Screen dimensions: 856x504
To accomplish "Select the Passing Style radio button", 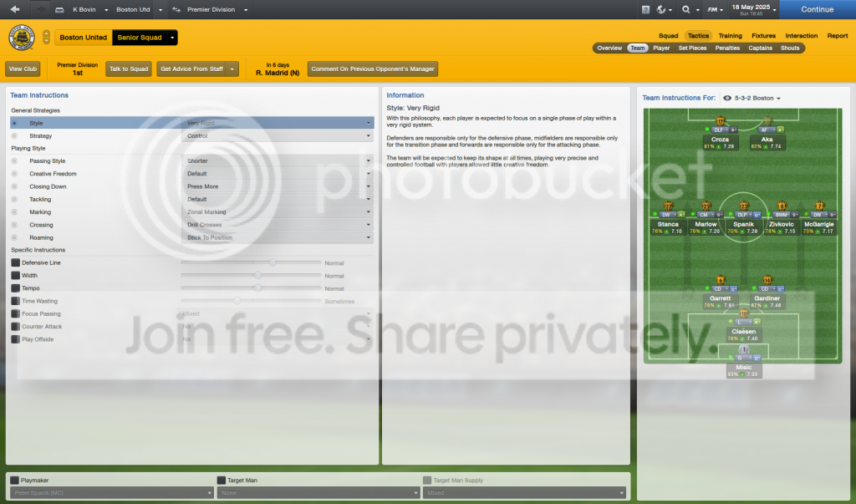I will tap(14, 161).
